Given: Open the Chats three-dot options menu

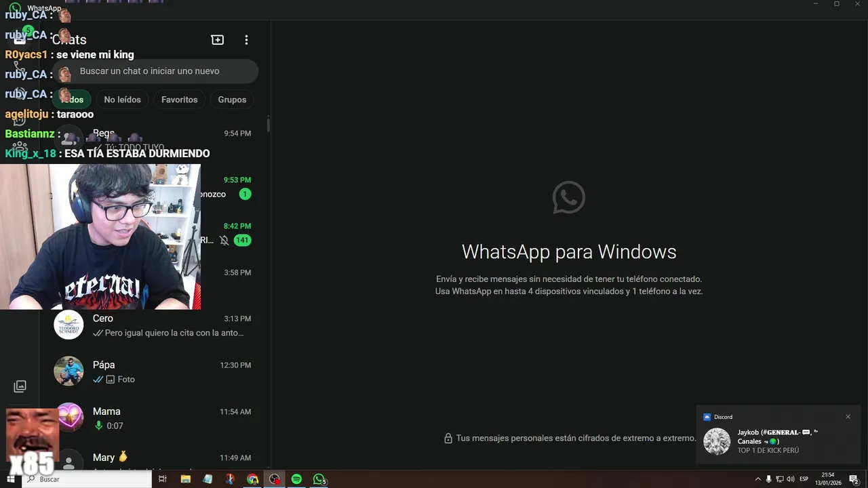Looking at the screenshot, I should 246,40.
